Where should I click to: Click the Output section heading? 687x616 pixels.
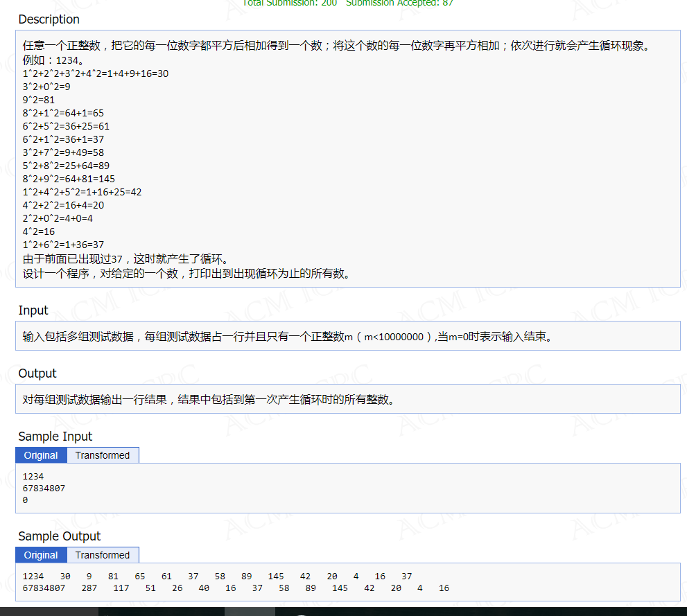coord(37,373)
